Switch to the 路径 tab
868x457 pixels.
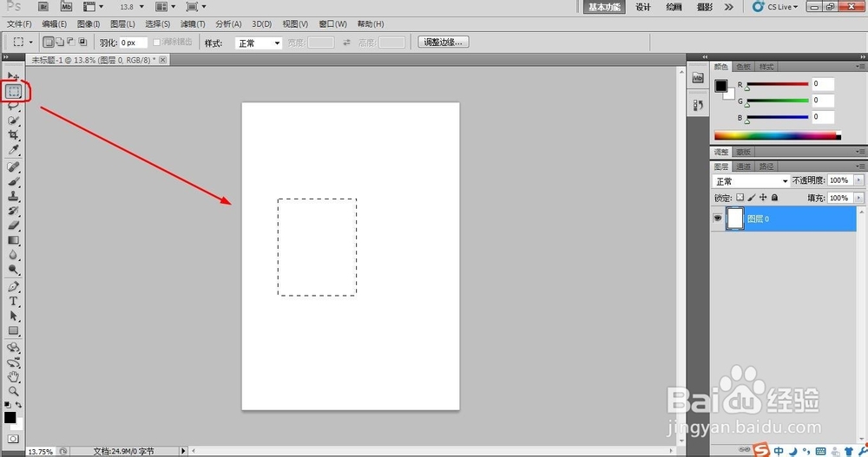click(x=766, y=166)
